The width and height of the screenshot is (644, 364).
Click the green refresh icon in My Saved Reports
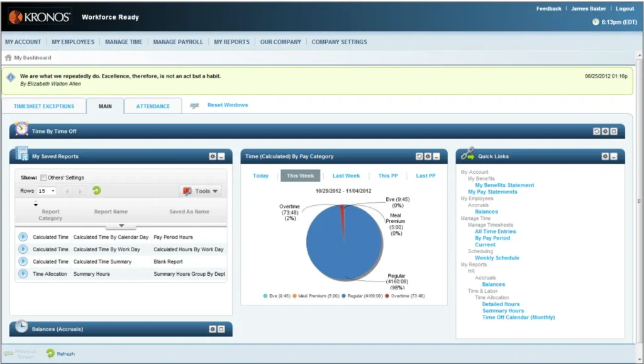(x=96, y=190)
